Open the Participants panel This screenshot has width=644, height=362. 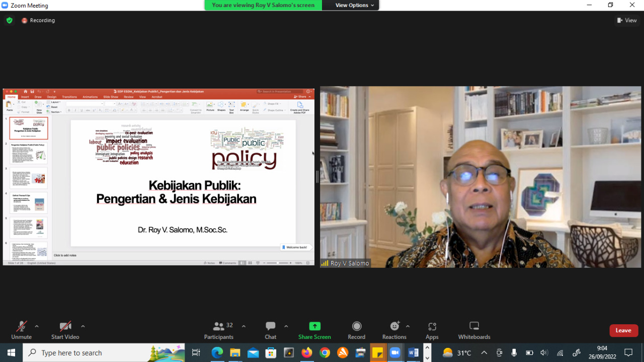[x=219, y=330]
